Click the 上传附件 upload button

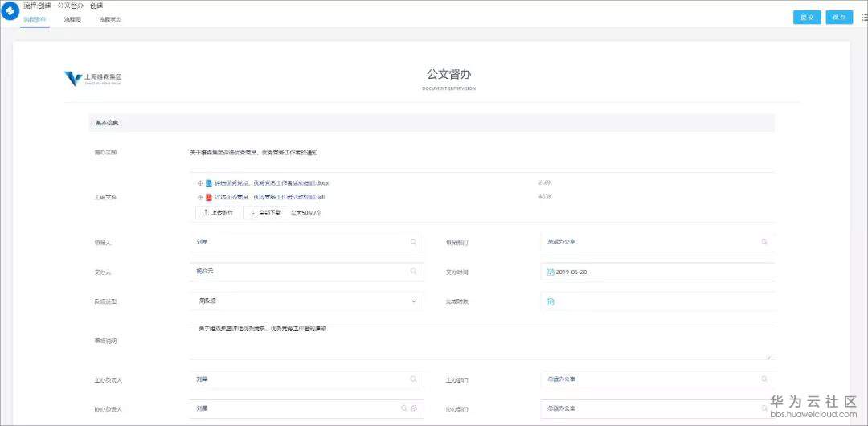(218, 213)
